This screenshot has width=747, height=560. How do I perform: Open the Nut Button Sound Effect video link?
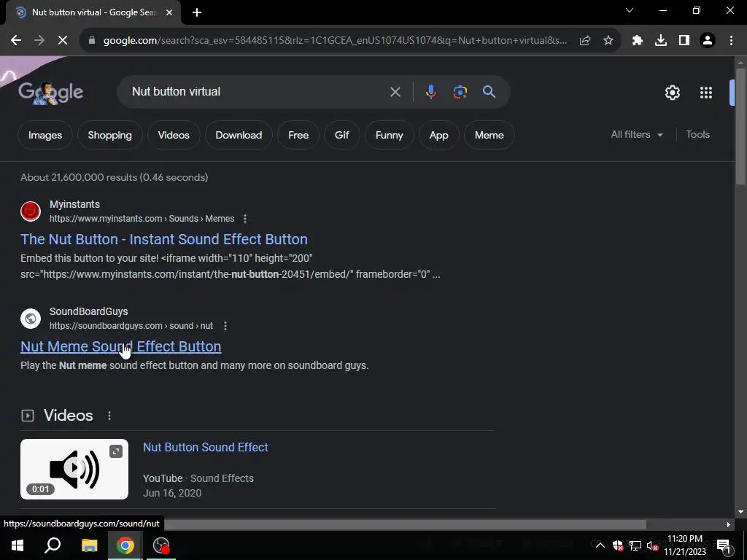205,447
